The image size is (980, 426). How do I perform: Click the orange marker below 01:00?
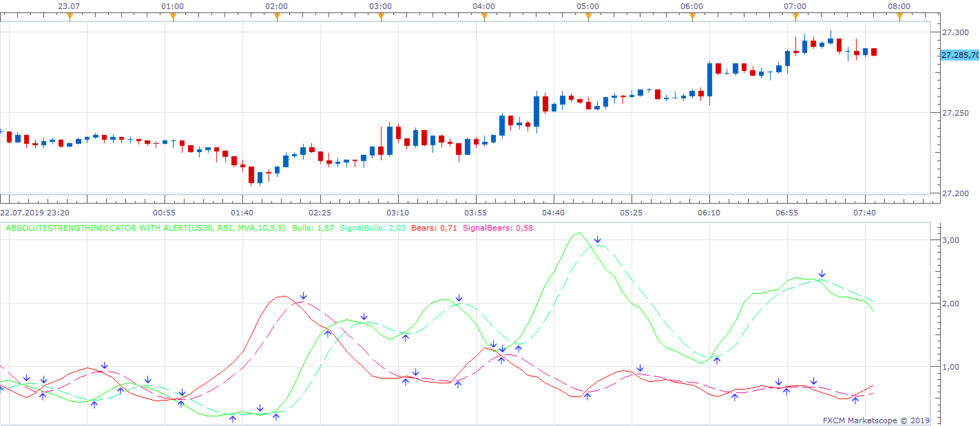click(x=173, y=18)
